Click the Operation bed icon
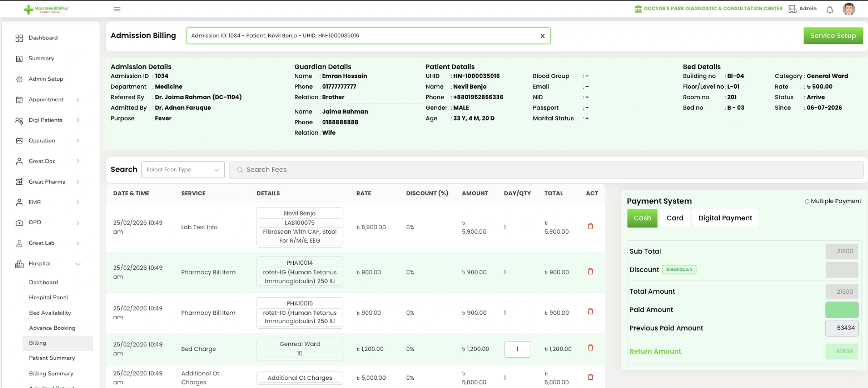868x388 pixels. coord(19,141)
